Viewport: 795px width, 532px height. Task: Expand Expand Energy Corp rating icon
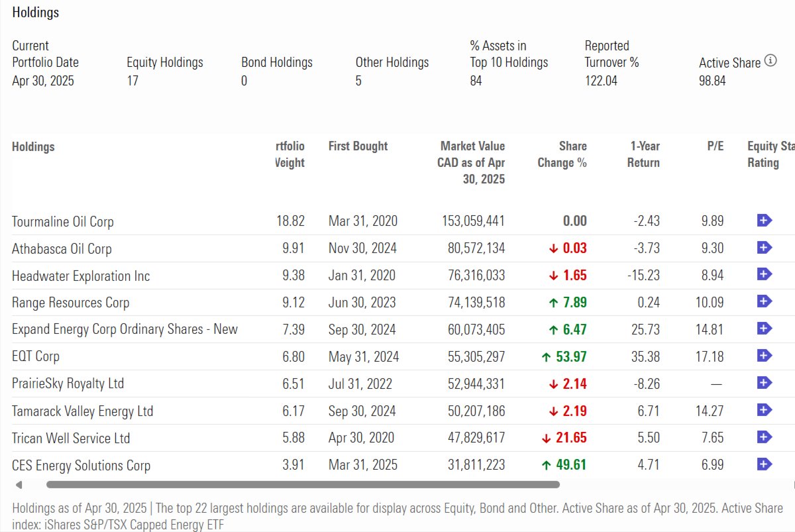765,329
